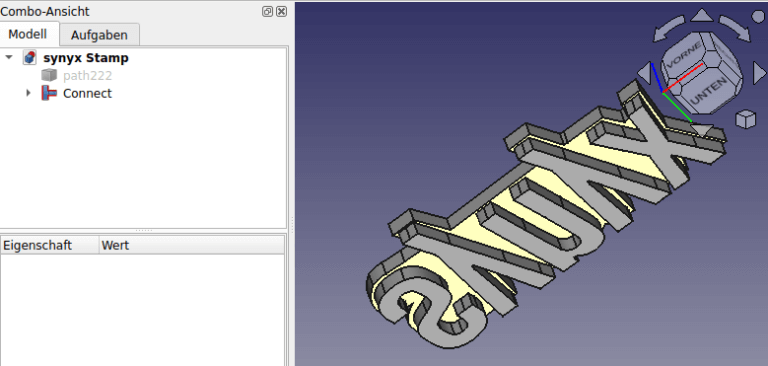Click the synyx Stamp document icon
This screenshot has height=366, width=768.
[30, 57]
